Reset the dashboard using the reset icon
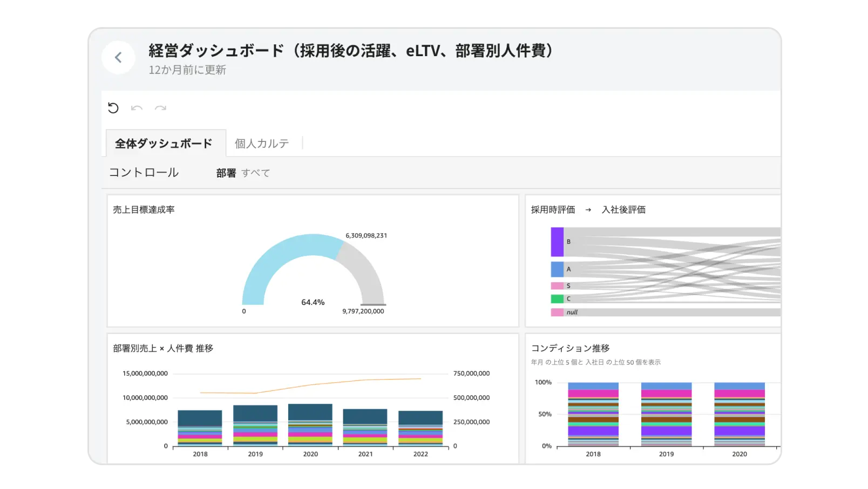868x489 pixels. 113,108
